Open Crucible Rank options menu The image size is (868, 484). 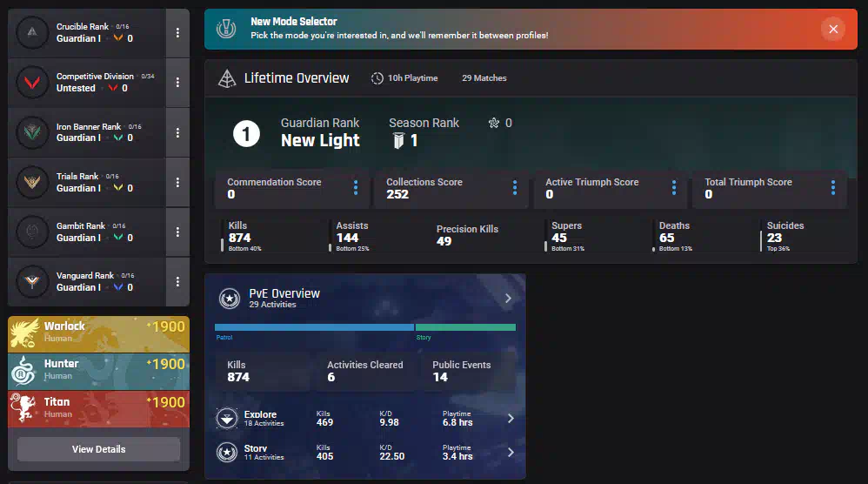[177, 33]
